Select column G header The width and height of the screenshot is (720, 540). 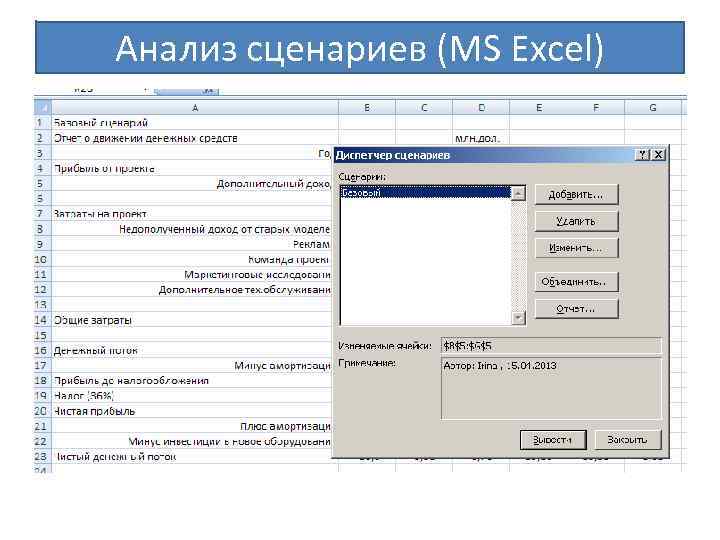pos(653,108)
